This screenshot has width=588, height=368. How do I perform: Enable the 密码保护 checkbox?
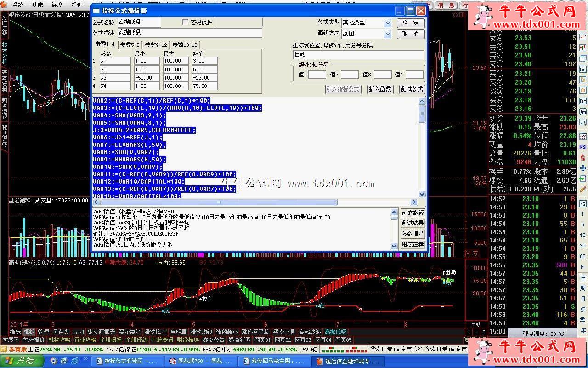coord(186,23)
